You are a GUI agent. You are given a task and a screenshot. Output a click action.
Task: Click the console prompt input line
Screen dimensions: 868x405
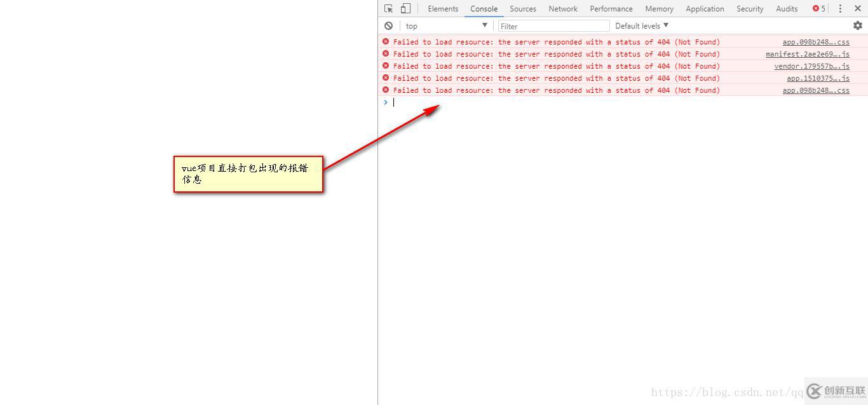point(623,102)
